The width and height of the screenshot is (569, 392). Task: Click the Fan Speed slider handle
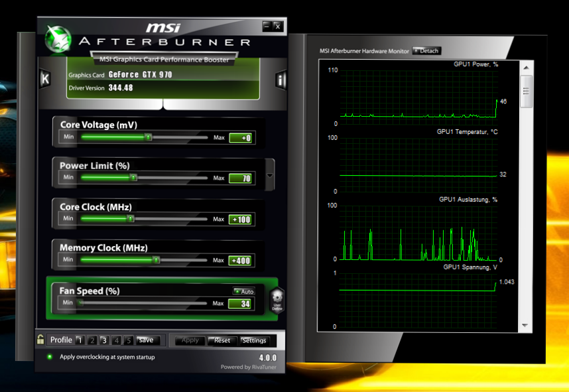point(80,302)
